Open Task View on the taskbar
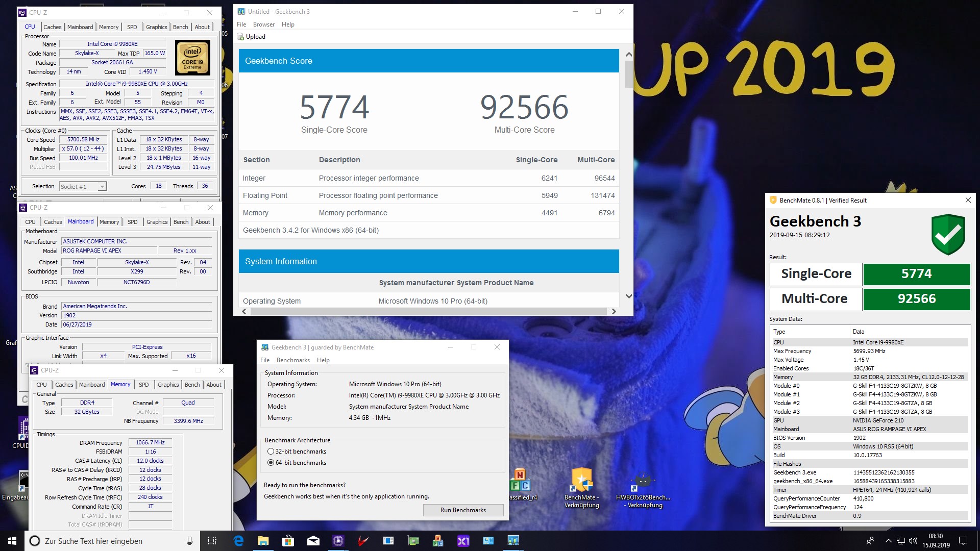Screen dimensions: 980x551 click(212, 541)
